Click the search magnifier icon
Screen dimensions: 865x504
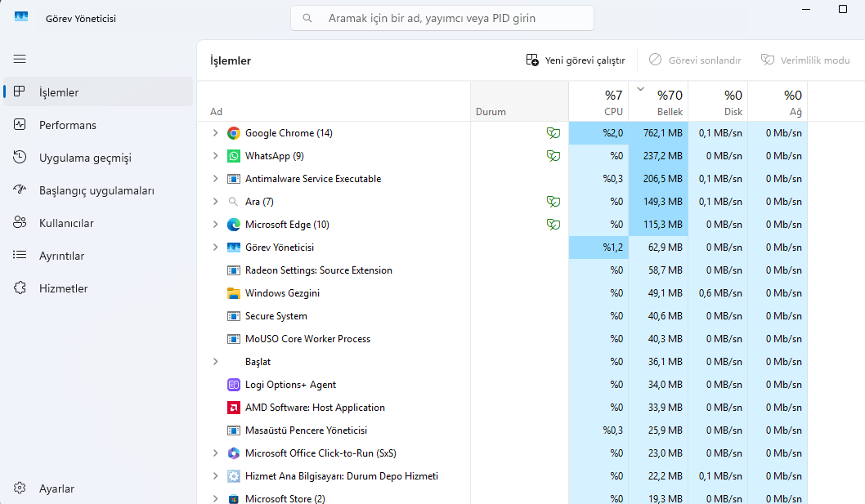pos(307,18)
